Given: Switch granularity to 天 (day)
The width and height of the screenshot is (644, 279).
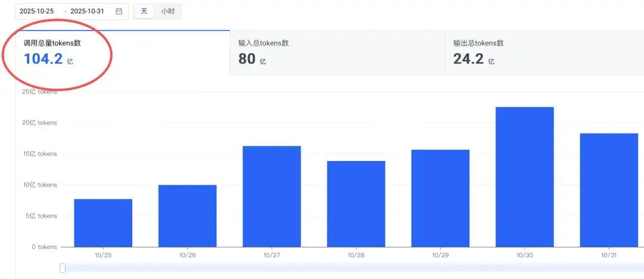Looking at the screenshot, I should [x=144, y=11].
